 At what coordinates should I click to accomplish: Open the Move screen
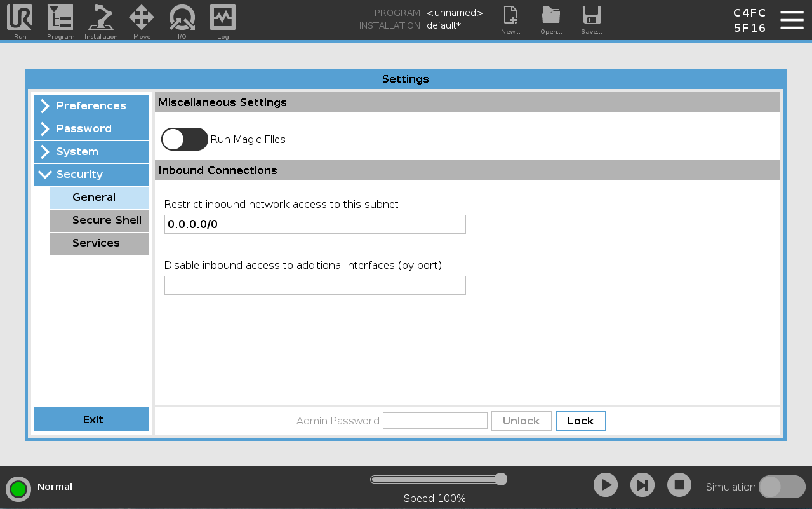pos(142,20)
